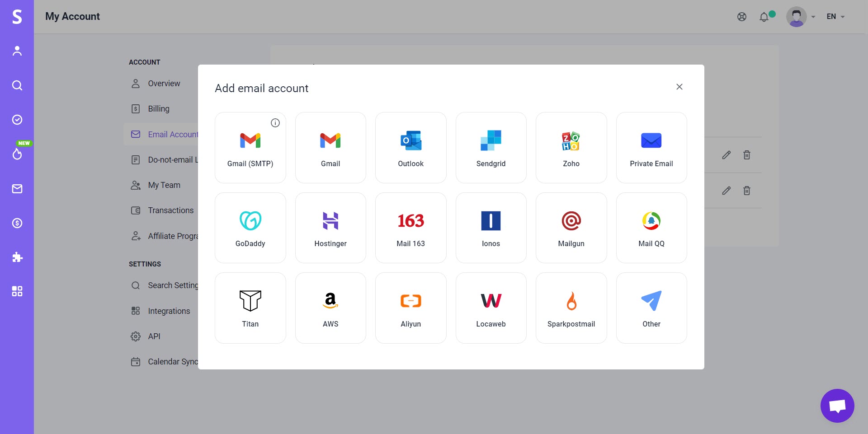Pick the Sendgrid provider card
The height and width of the screenshot is (434, 868).
tap(491, 148)
